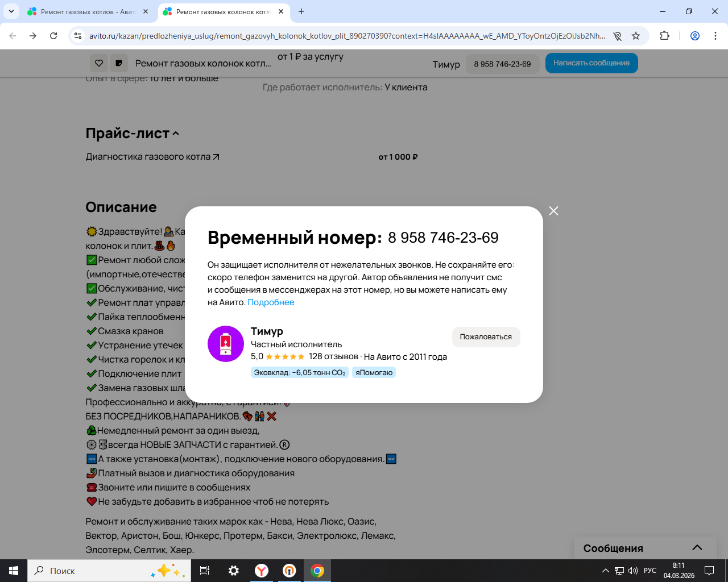
Task: Open volume control tray icon
Action: 633,571
